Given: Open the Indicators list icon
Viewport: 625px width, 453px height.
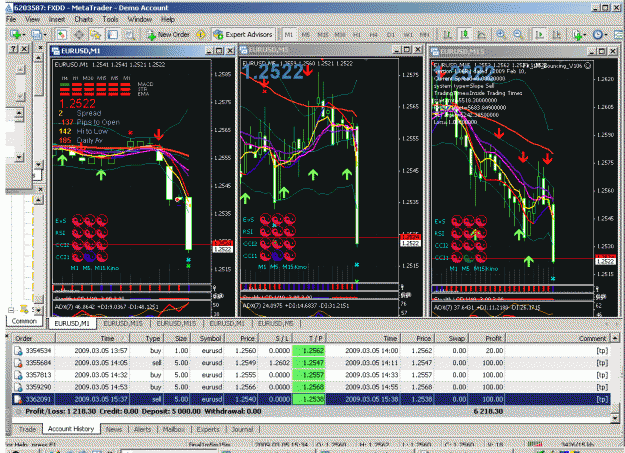Looking at the screenshot, I should (577, 35).
